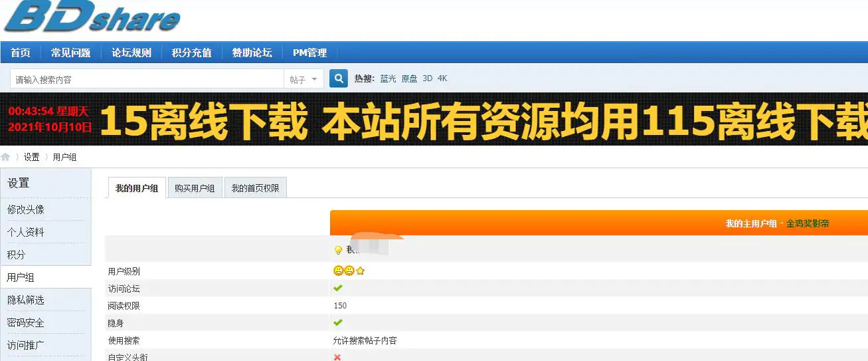Click the 2021年10月10日 date text
This screenshot has width=868, height=361.
tap(50, 127)
